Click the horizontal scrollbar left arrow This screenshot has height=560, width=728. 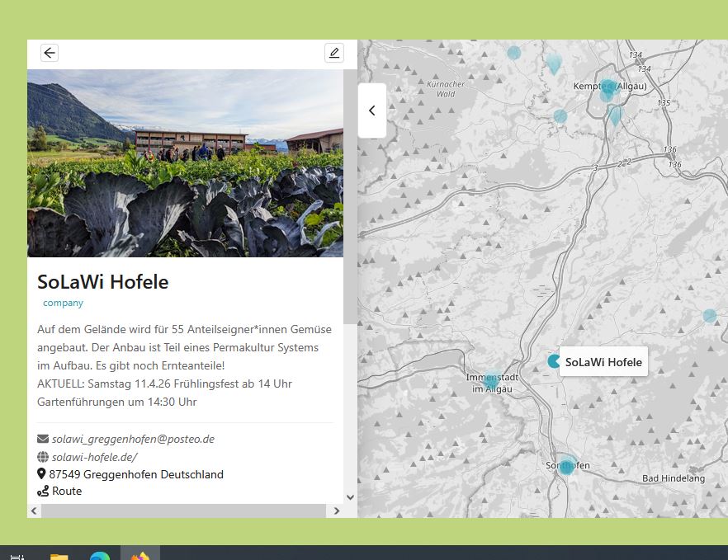pos(34,511)
